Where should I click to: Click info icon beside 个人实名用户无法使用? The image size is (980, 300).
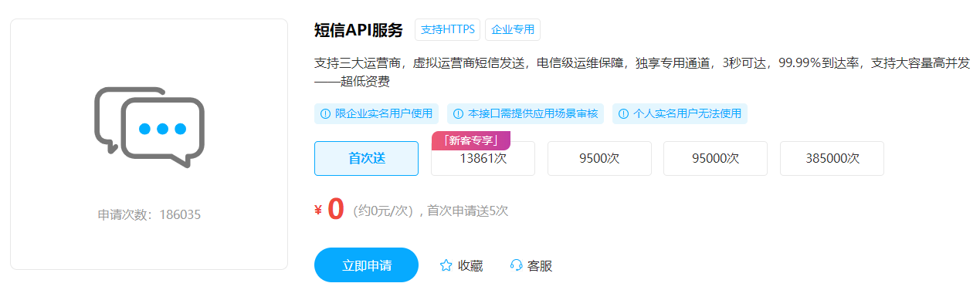623,113
